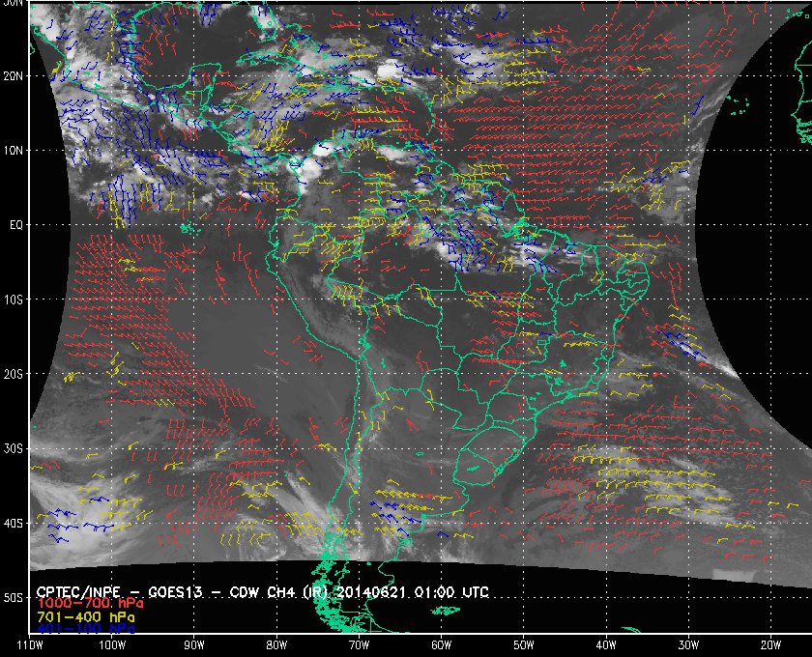Click the 20W longitude label
The width and height of the screenshot is (812, 657).
[x=770, y=645]
